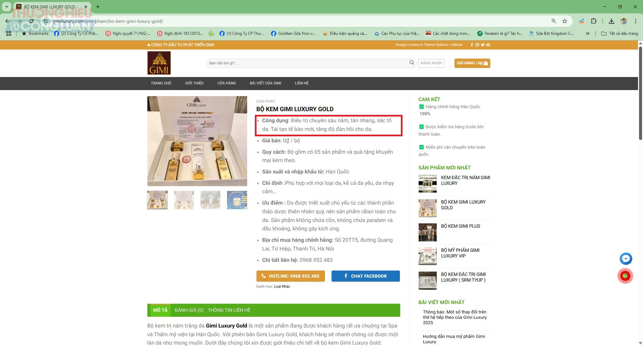Click the CHAT FACEBOOK button
643x364 pixels.
(366, 276)
